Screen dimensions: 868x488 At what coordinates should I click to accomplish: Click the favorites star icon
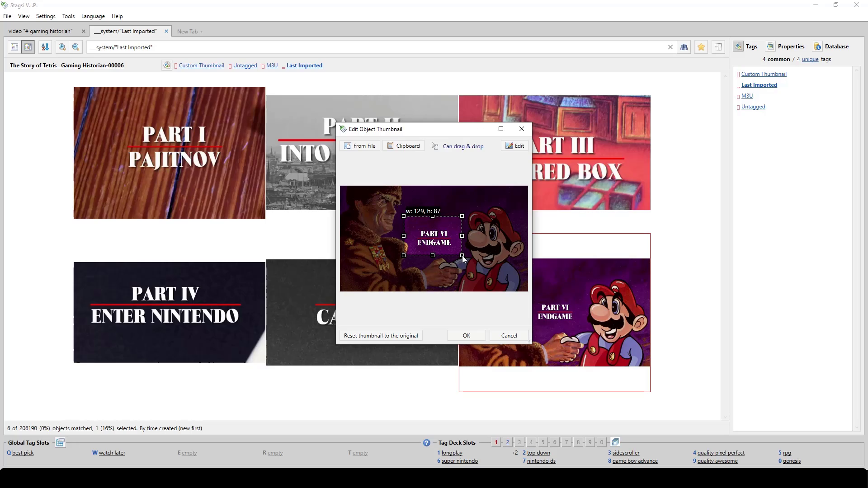click(x=701, y=47)
